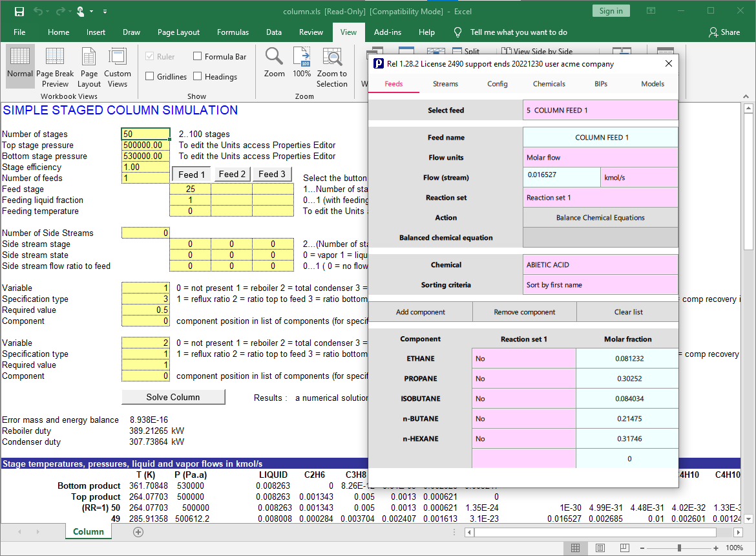Toggle the Headings checkbox
The width and height of the screenshot is (756, 556).
tap(197, 76)
